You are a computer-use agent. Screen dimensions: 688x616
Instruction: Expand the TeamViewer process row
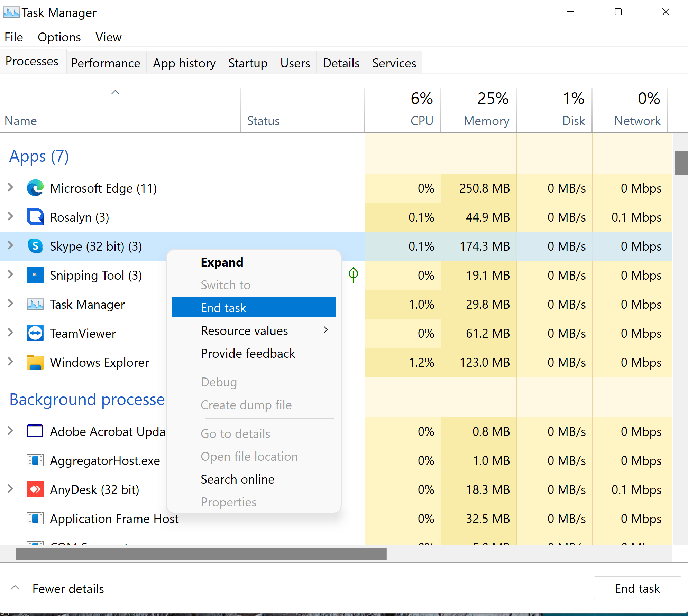pyautogui.click(x=10, y=333)
